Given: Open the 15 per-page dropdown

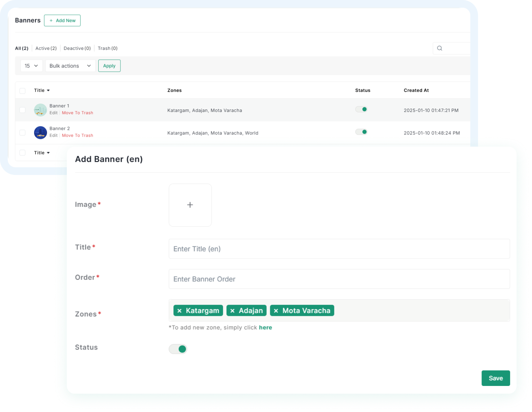Looking at the screenshot, I should (31, 66).
